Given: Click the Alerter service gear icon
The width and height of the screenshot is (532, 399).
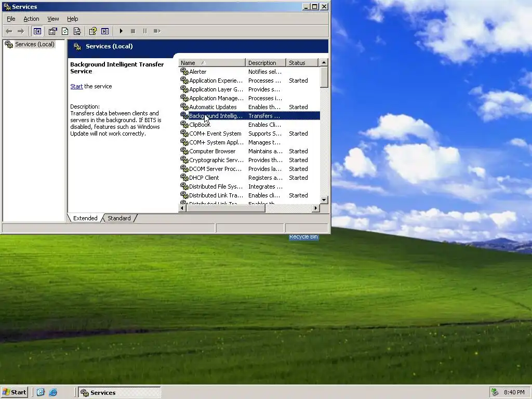Looking at the screenshot, I should coord(184,72).
